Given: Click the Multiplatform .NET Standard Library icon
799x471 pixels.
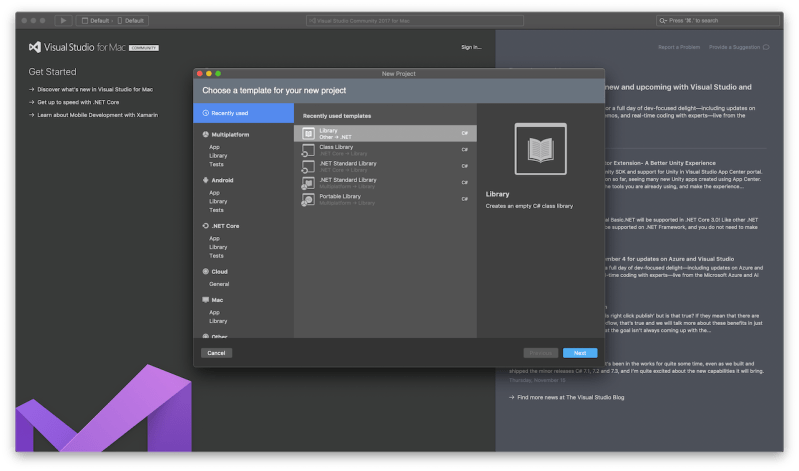Looking at the screenshot, I should [308, 183].
